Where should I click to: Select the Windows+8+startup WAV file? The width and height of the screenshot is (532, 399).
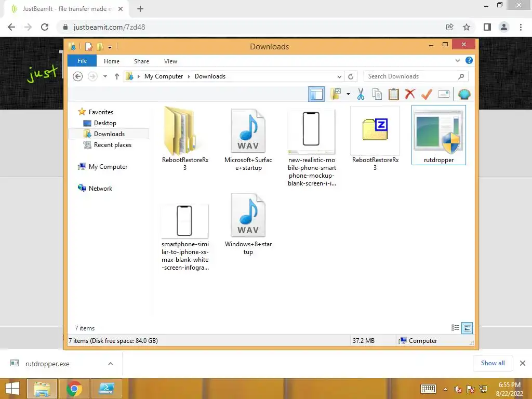(x=248, y=224)
